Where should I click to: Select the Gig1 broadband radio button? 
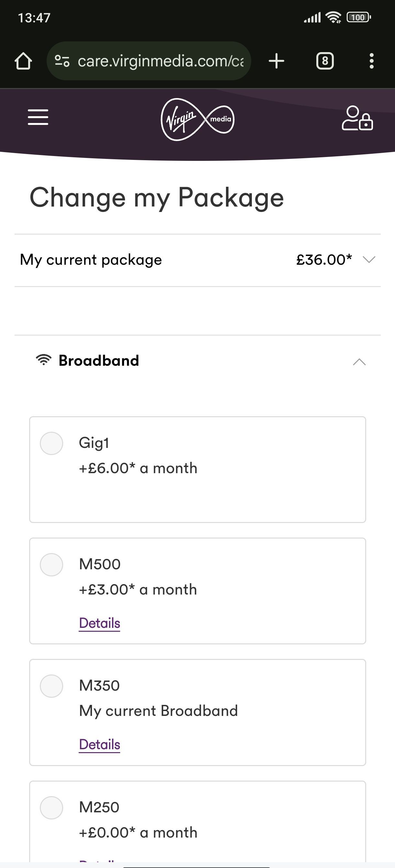(x=51, y=443)
